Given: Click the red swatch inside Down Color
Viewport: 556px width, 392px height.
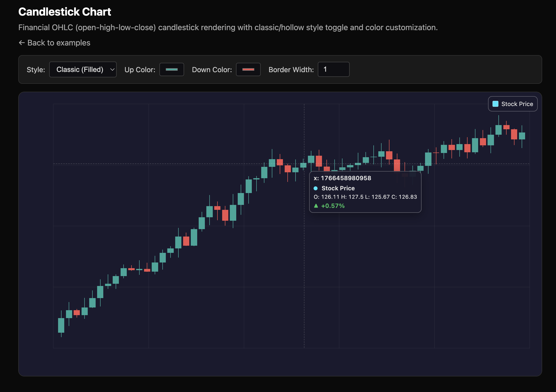Looking at the screenshot, I should click(x=248, y=69).
